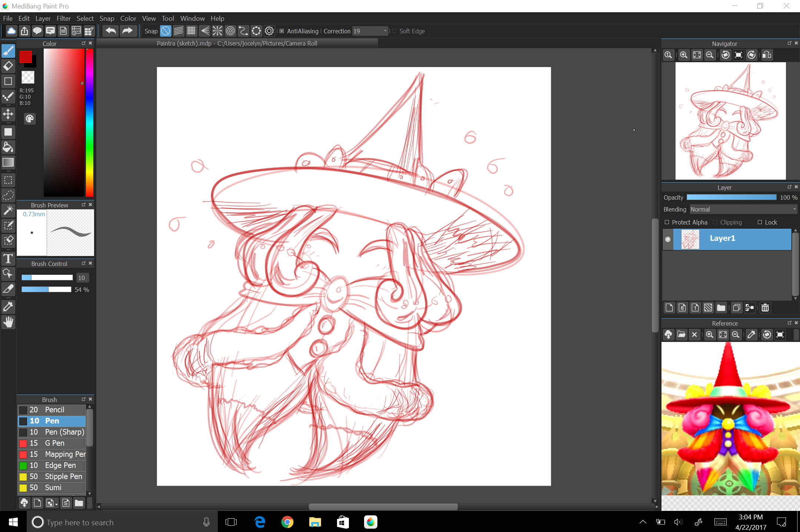Add a layer folder
Screen dimensions: 800x532
click(x=721, y=307)
